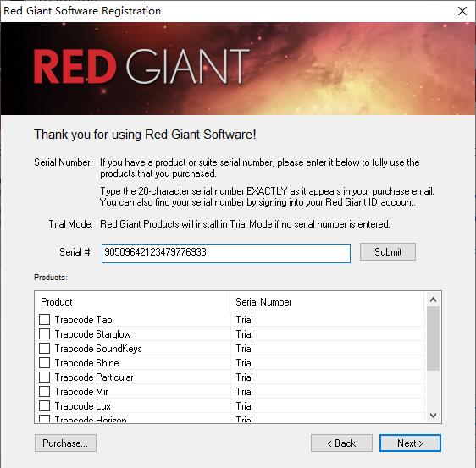Image resolution: width=476 pixels, height=468 pixels.
Task: Click the Submit button for serial
Action: (388, 251)
